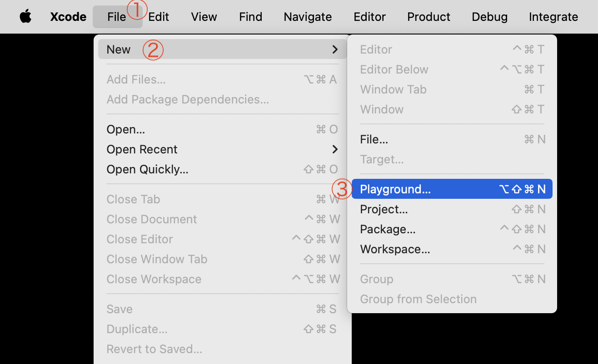Open the Product menu
This screenshot has height=364, width=598.
pos(429,17)
